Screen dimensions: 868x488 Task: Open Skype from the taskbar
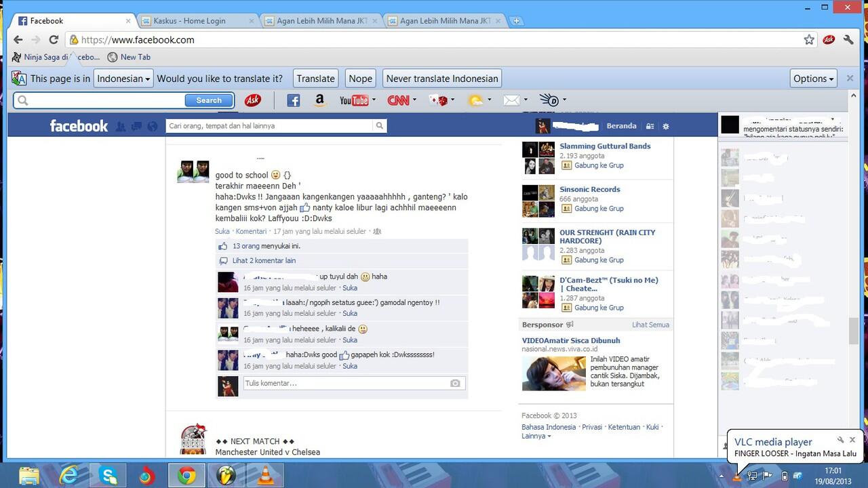click(x=108, y=476)
